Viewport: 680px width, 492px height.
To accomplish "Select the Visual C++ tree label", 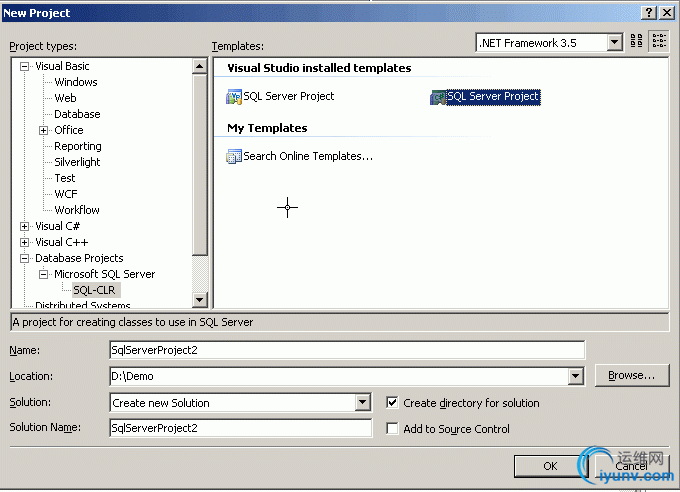I will [x=61, y=243].
